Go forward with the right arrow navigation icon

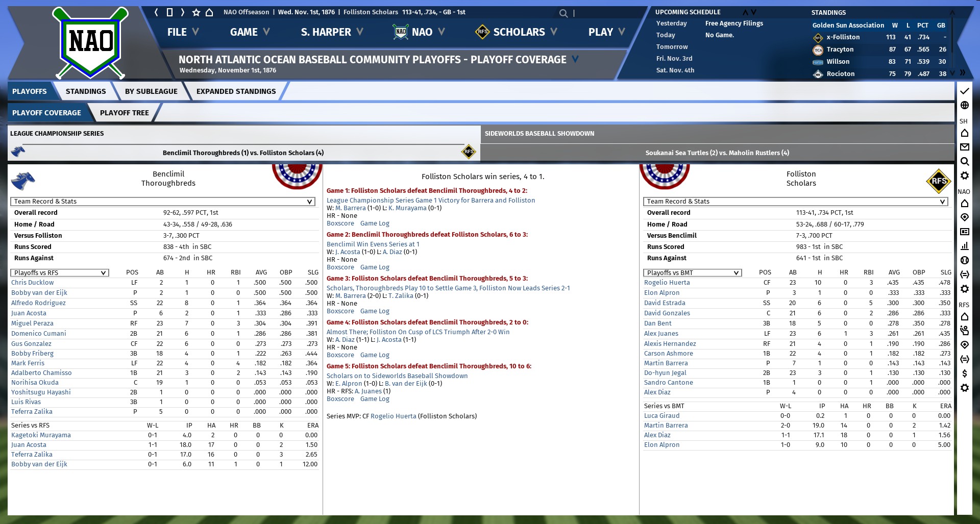pos(182,12)
